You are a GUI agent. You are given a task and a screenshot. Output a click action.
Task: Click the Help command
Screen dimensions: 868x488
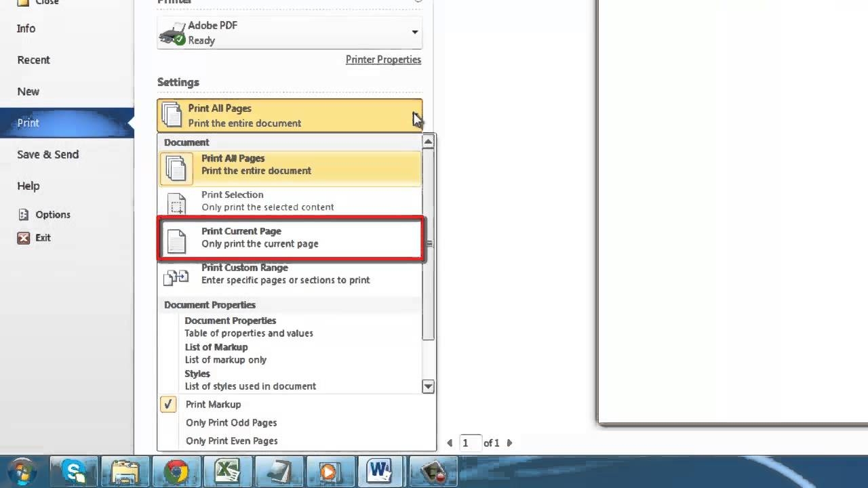[28, 186]
